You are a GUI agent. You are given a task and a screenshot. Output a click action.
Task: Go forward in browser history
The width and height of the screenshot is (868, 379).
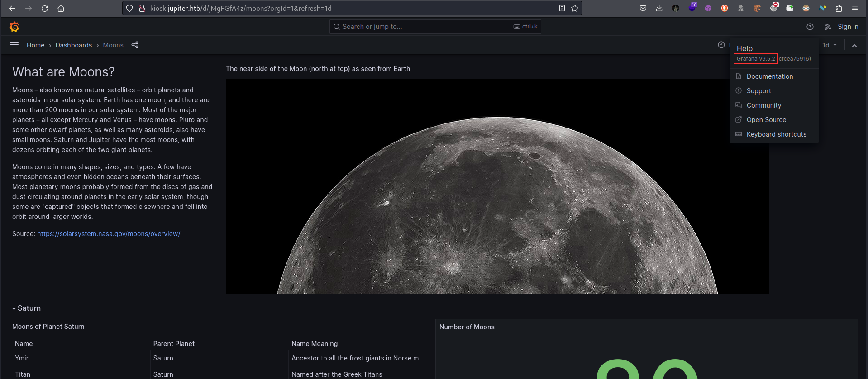click(x=29, y=8)
